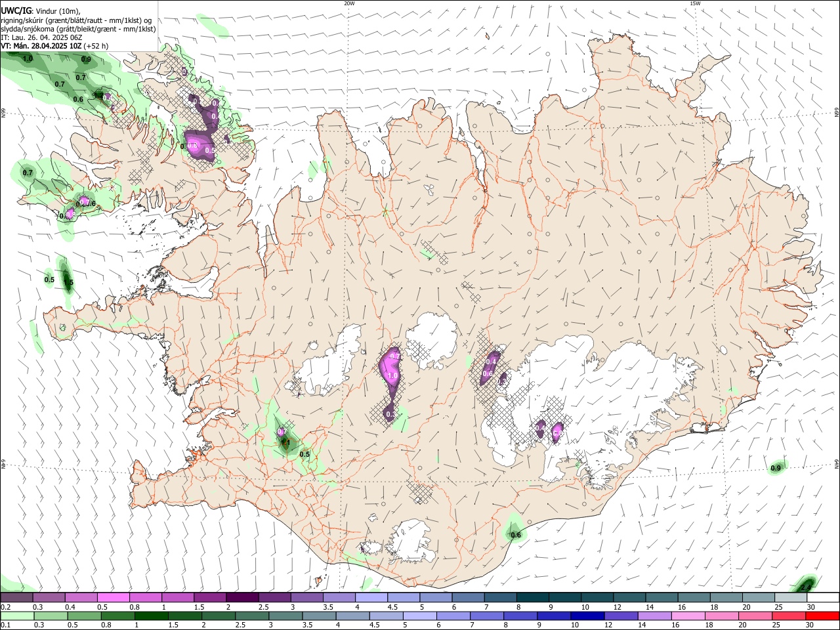The width and height of the screenshot is (840, 630).
Task: Click the 'IT: Lau. 26. 04. 2025 06Z' line
Action: (41, 37)
